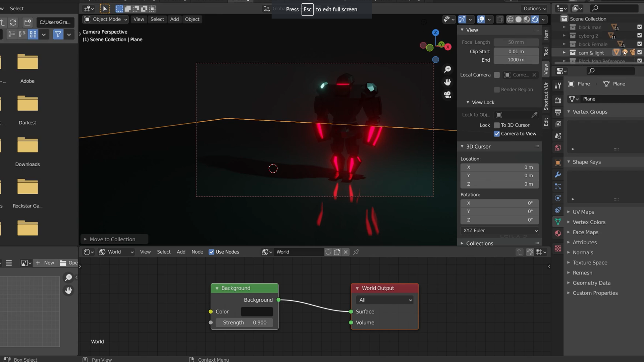Open the Texture checker tab icon
This screenshot has width=644, height=362.
558,248
